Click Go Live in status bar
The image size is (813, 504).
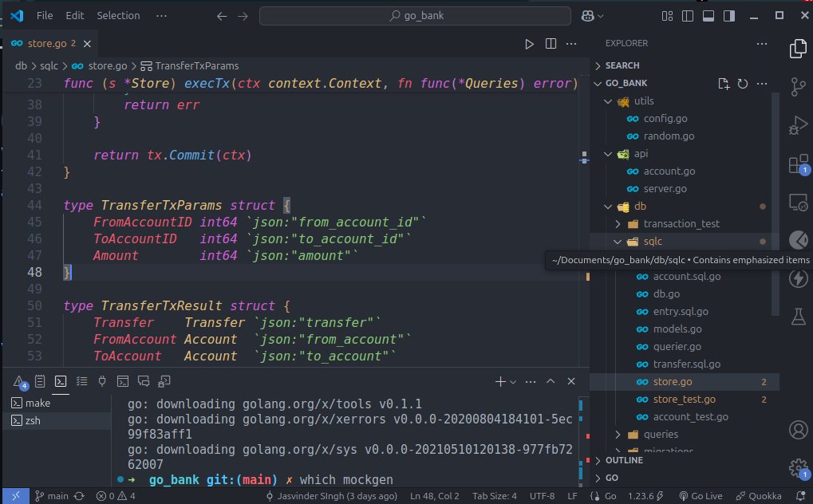(x=701, y=496)
